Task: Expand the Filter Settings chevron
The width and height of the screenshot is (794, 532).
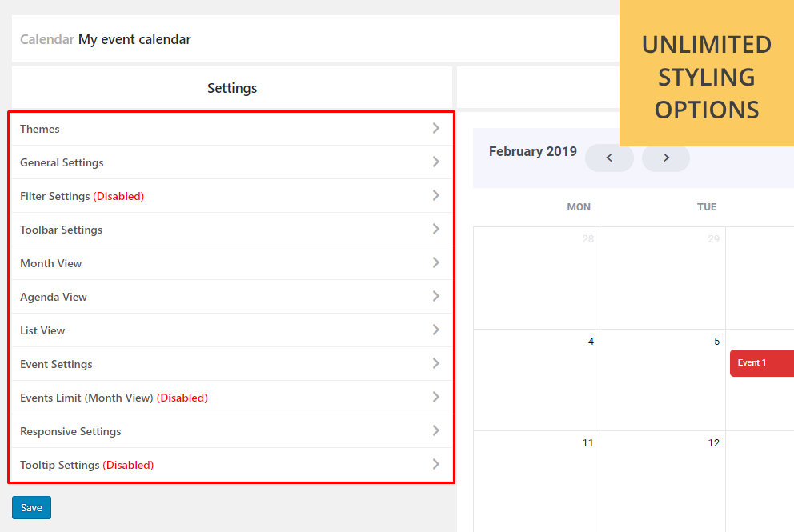Action: click(435, 195)
